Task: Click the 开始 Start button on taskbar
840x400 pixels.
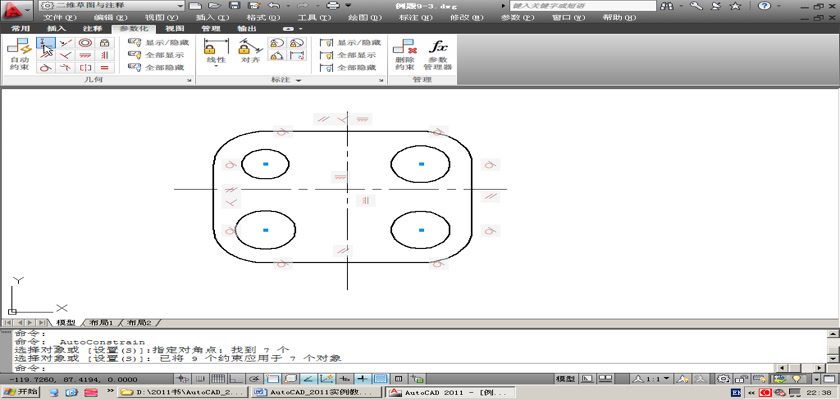Action: [x=20, y=392]
